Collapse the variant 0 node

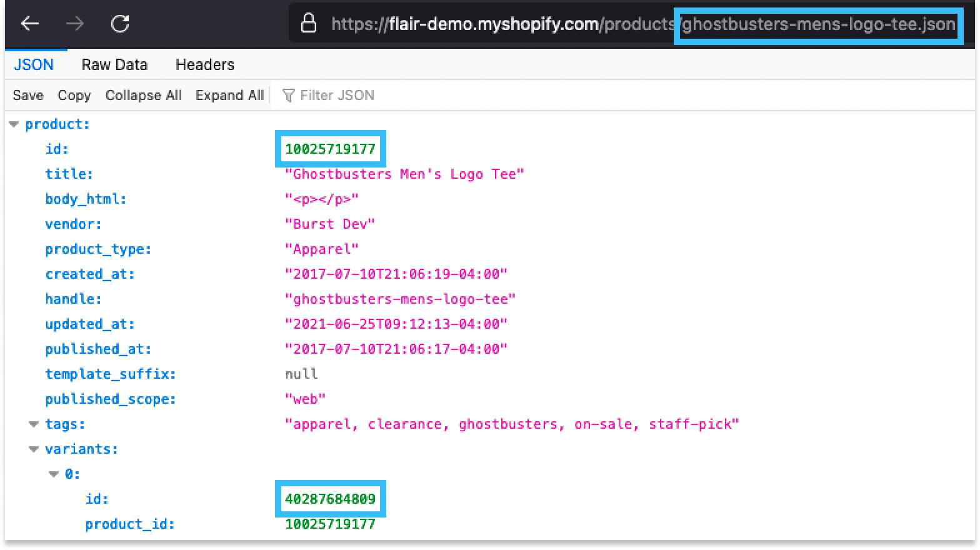(x=54, y=474)
